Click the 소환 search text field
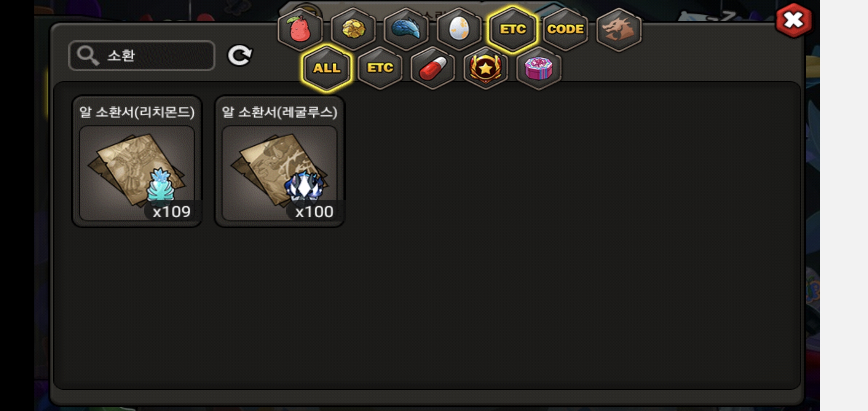 coord(142,56)
